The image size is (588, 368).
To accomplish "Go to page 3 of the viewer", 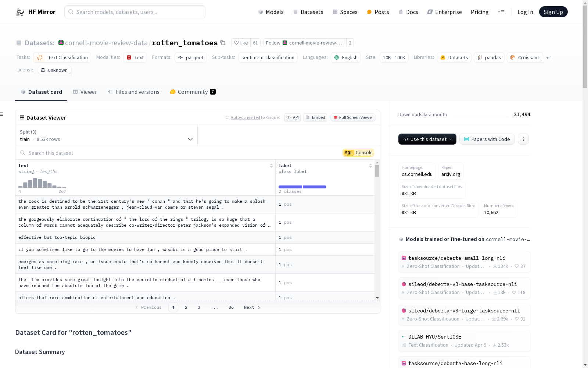I will point(199,307).
